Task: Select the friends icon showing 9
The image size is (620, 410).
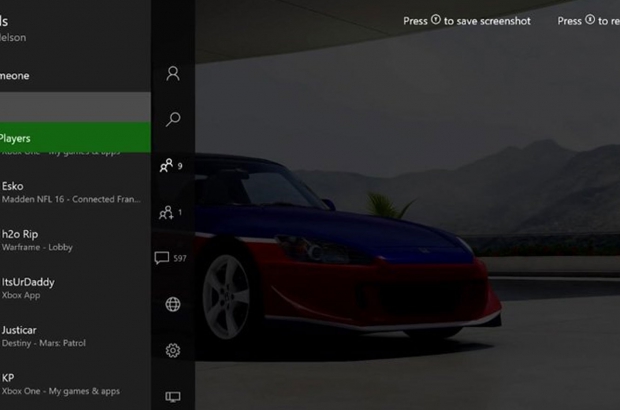Action: coord(171,165)
